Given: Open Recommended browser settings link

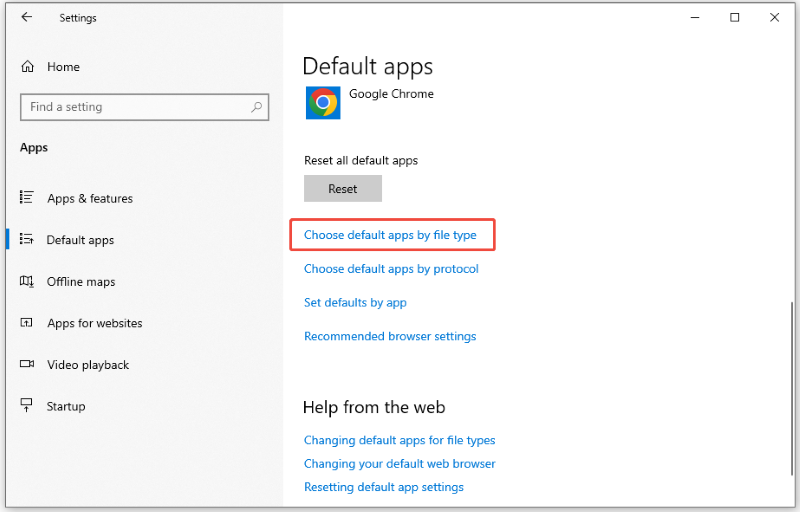Looking at the screenshot, I should [390, 337].
